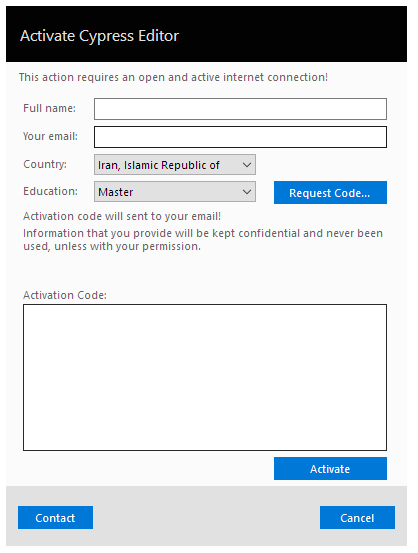Open the Contact button
The image size is (418, 553).
click(55, 517)
